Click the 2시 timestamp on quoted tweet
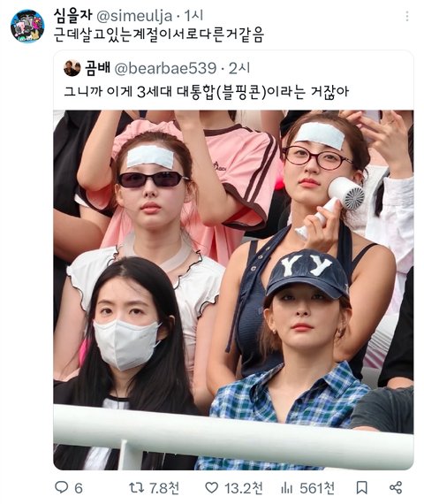The width and height of the screenshot is (424, 504). pos(239,68)
